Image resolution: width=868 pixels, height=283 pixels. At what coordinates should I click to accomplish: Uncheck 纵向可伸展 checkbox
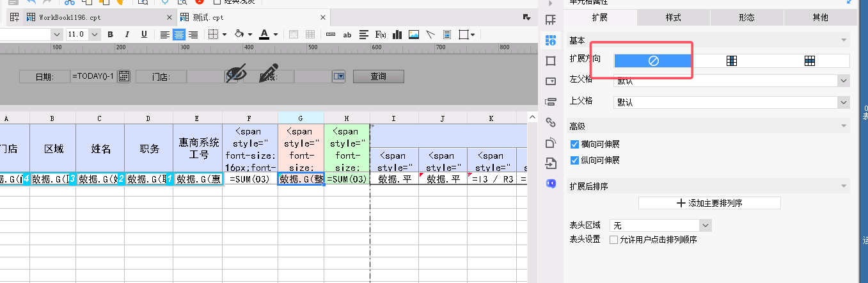[574, 160]
